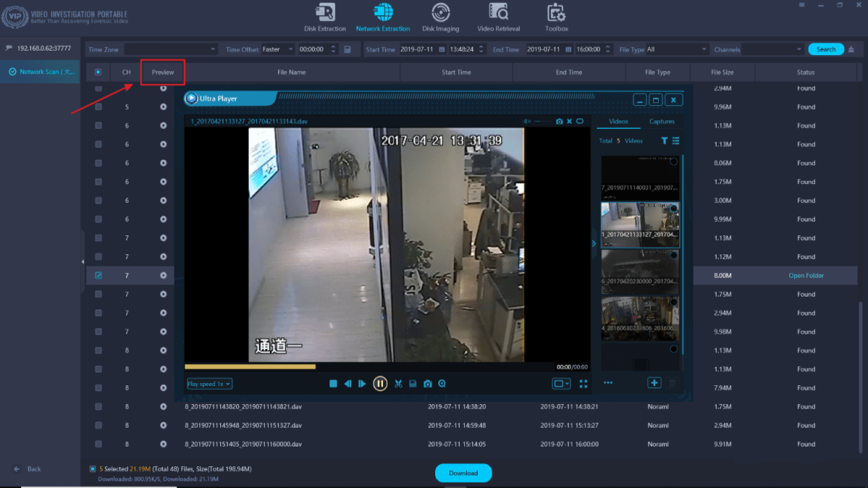Toggle the checkbox next to 5 Selected
This screenshot has width=868, height=488.
(x=93, y=468)
